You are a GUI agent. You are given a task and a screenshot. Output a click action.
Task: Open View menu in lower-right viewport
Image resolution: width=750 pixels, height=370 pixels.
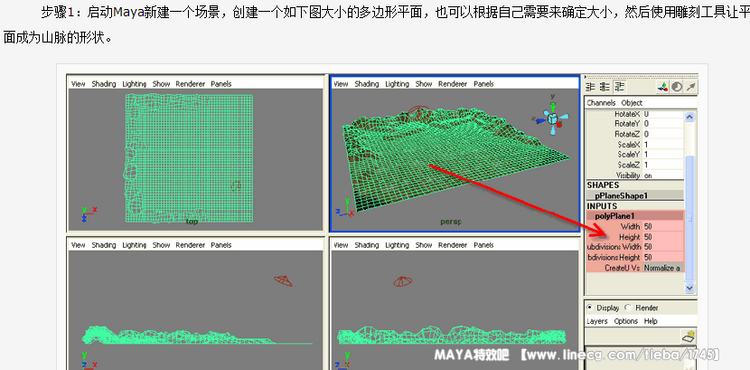click(x=341, y=245)
